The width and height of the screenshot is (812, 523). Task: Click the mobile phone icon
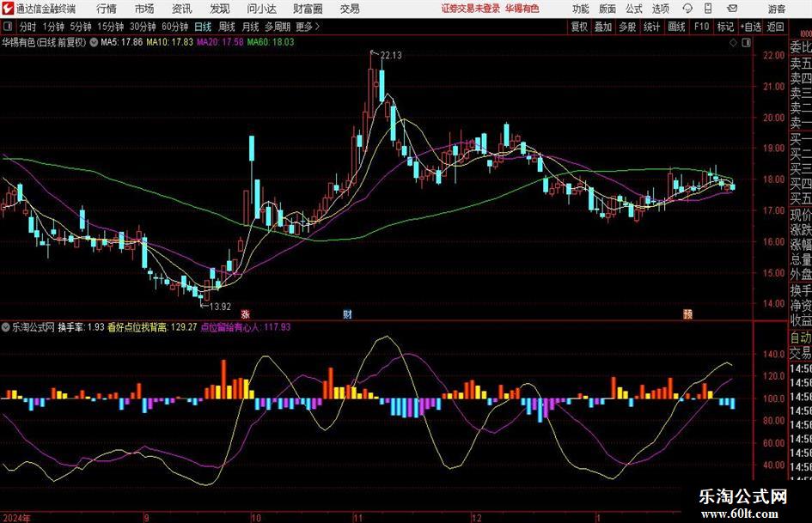[x=708, y=9]
